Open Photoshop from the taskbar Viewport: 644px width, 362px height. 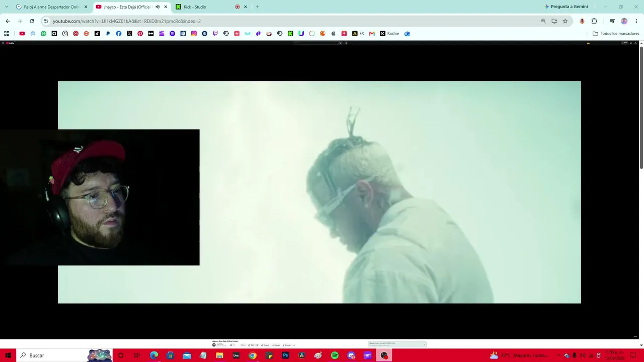coord(285,355)
